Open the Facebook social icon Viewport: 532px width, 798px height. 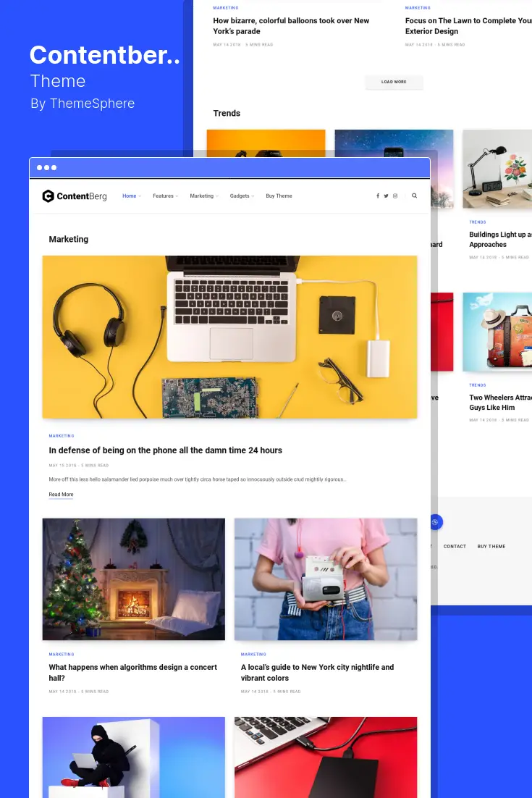click(x=377, y=196)
